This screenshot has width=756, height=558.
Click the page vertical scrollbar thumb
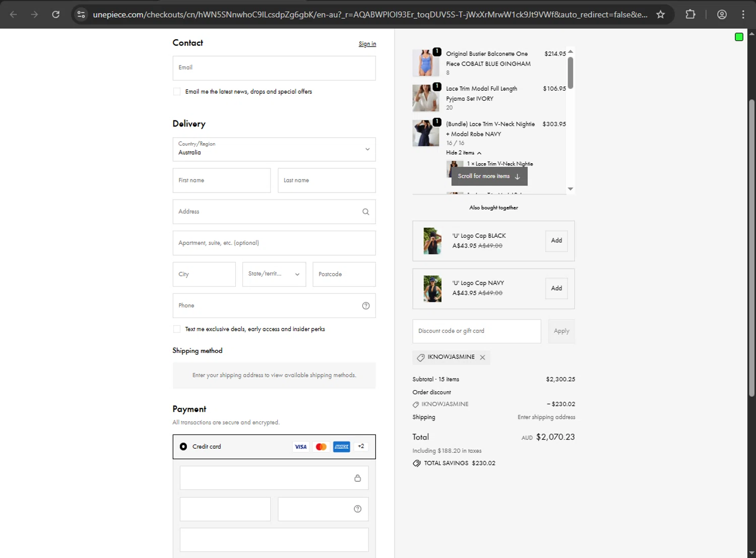pos(751,248)
